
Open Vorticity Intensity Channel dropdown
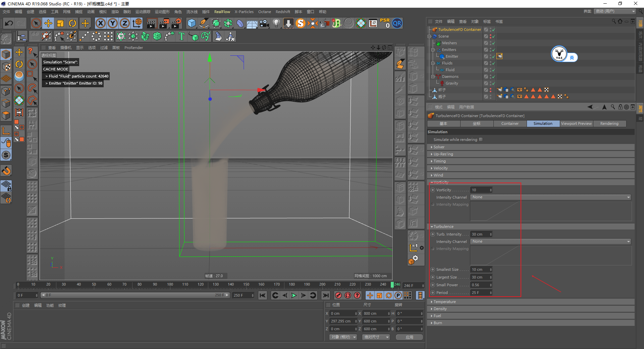[550, 197]
